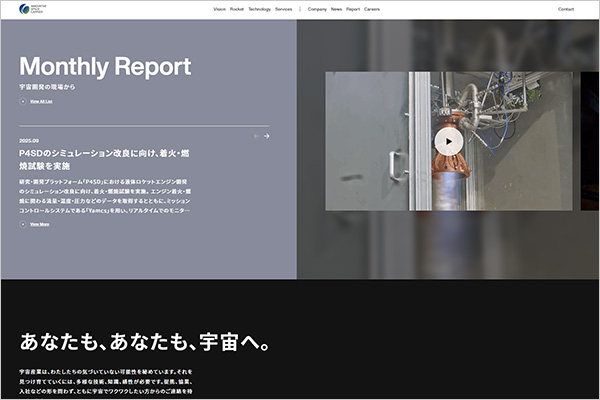Go to the next report with right arrow
The height and width of the screenshot is (400, 600).
(267, 136)
